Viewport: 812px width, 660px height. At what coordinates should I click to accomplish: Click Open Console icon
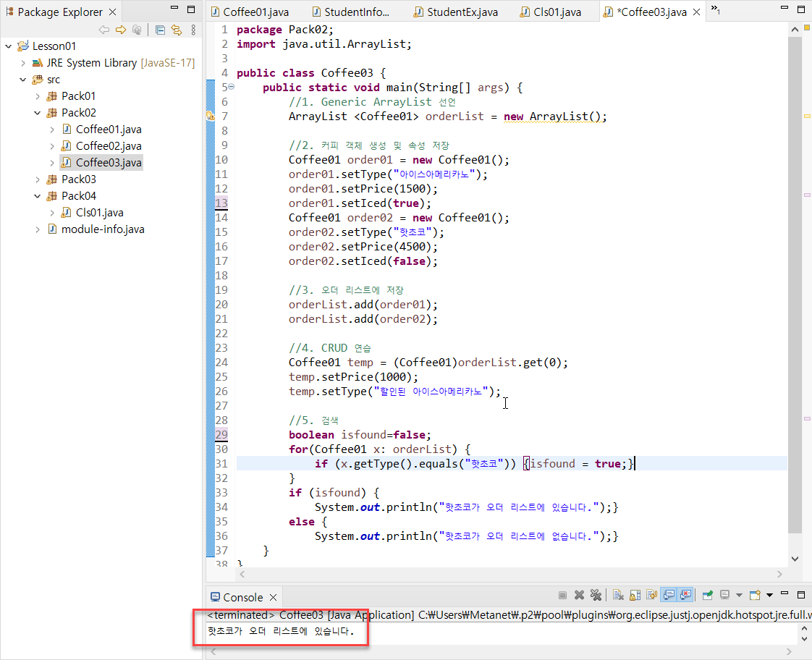755,596
